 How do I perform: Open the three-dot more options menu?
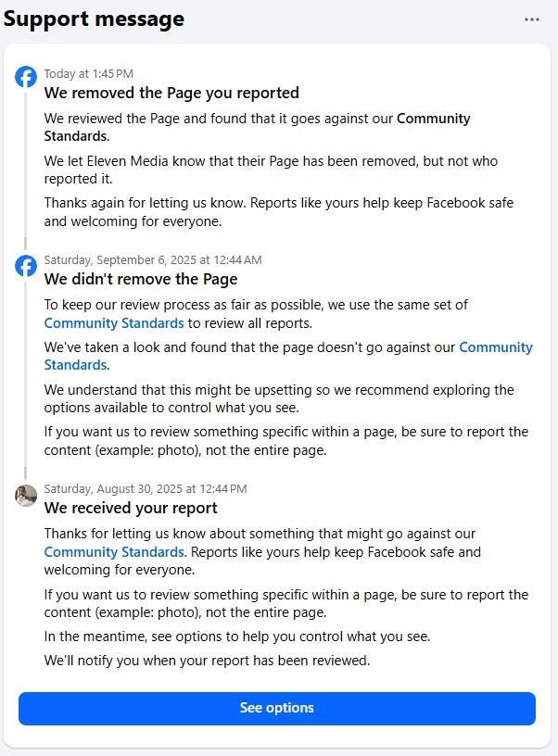click(531, 19)
